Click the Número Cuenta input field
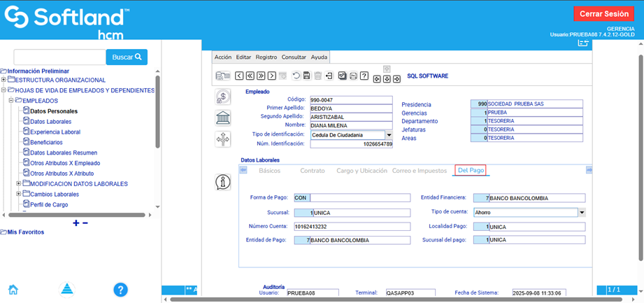Screen dimensions: 644x303 [x=351, y=226]
